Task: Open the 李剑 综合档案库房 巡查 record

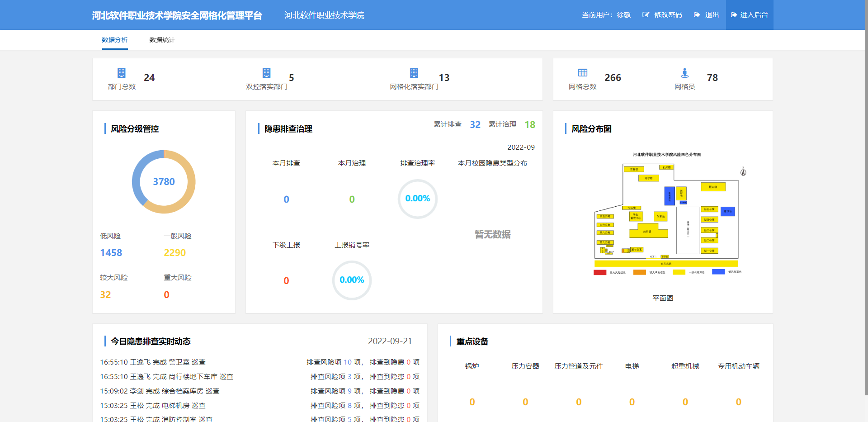Action: point(260,391)
